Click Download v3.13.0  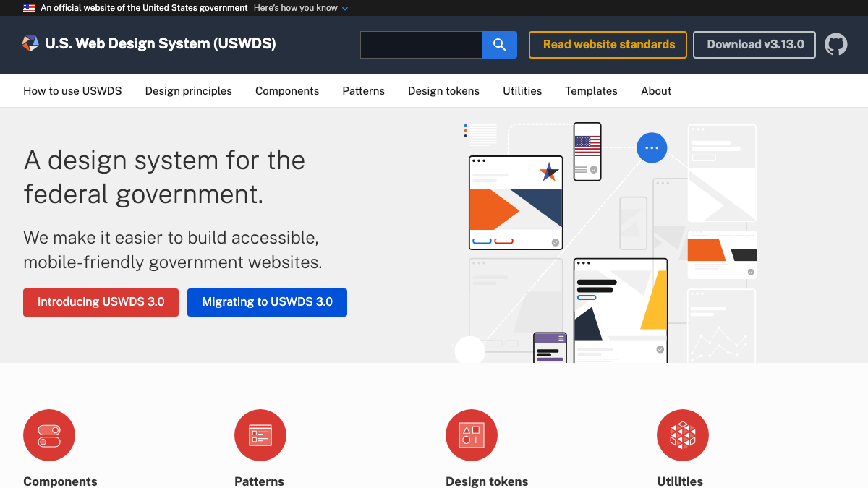754,44
